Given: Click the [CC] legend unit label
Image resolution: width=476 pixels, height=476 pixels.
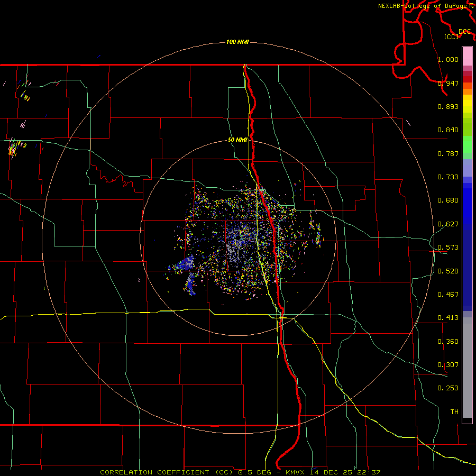Looking at the screenshot, I should 452,36.
